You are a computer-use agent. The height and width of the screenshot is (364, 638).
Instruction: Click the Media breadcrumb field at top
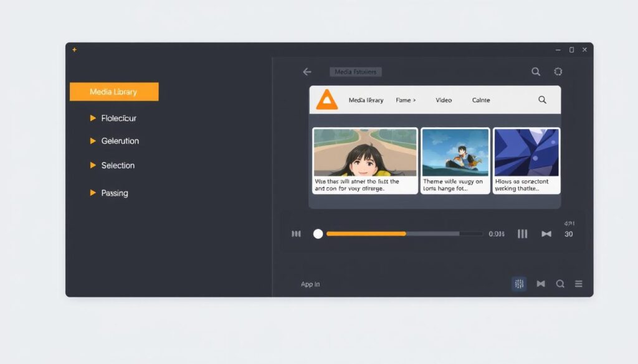[356, 72]
